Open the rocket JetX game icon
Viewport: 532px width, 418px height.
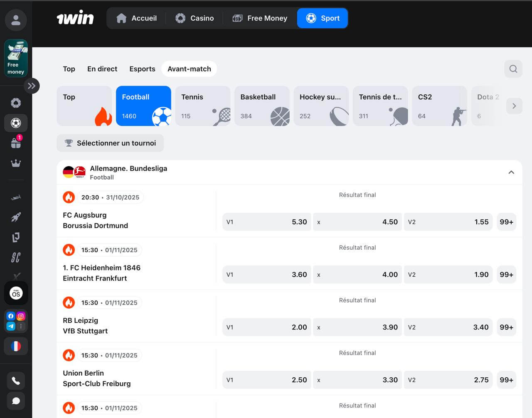16,217
